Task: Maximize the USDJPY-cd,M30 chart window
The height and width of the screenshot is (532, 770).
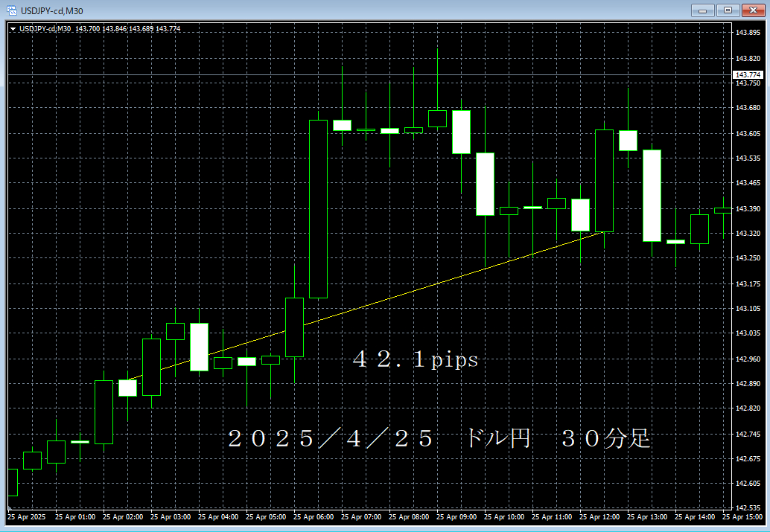Action: click(728, 10)
